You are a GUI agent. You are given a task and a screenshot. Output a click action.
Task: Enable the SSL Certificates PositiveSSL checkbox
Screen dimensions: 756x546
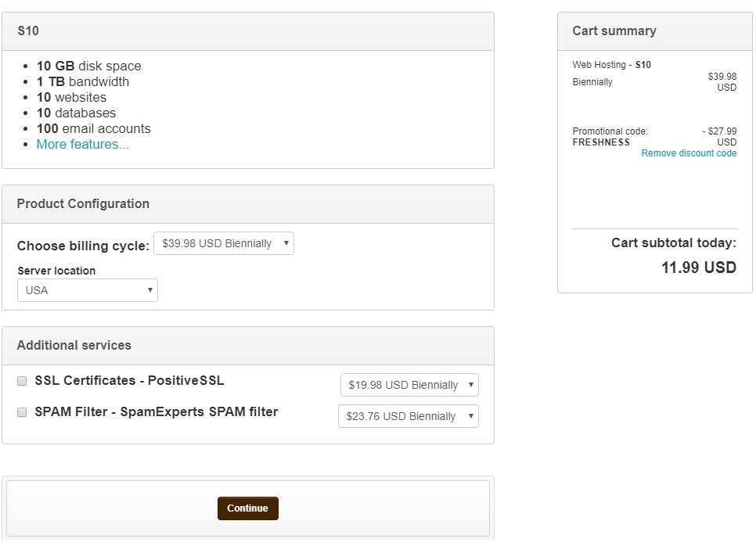pyautogui.click(x=22, y=381)
